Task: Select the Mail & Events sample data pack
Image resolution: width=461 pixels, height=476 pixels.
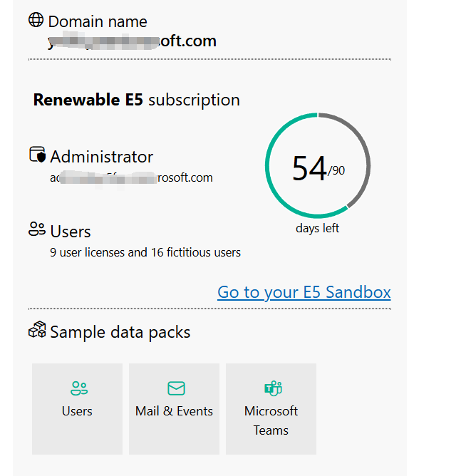Action: click(x=174, y=409)
